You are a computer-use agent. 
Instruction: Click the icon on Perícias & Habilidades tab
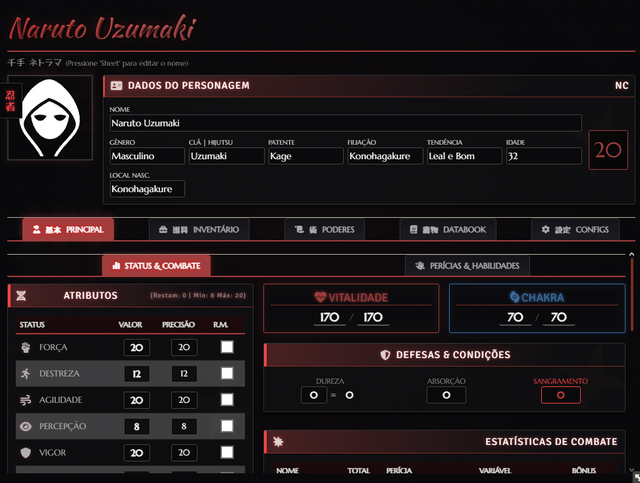tap(420, 266)
